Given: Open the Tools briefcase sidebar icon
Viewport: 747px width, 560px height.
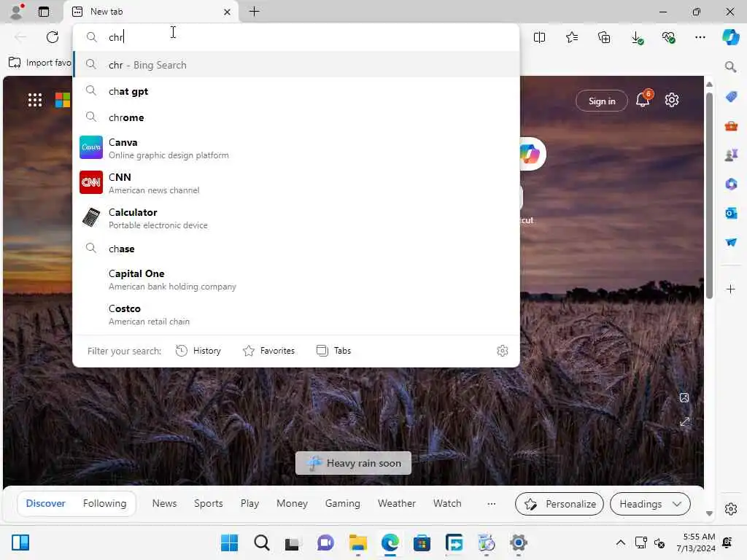Looking at the screenshot, I should click(x=731, y=125).
